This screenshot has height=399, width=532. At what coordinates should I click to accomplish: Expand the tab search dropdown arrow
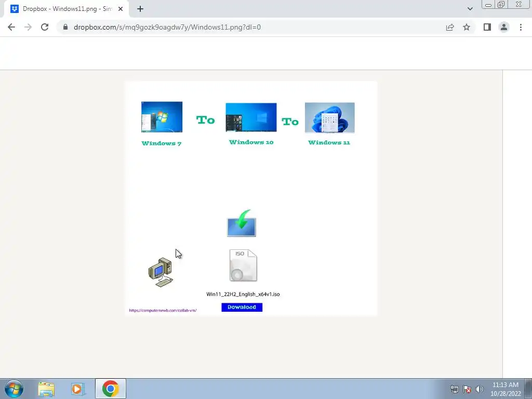pyautogui.click(x=470, y=9)
